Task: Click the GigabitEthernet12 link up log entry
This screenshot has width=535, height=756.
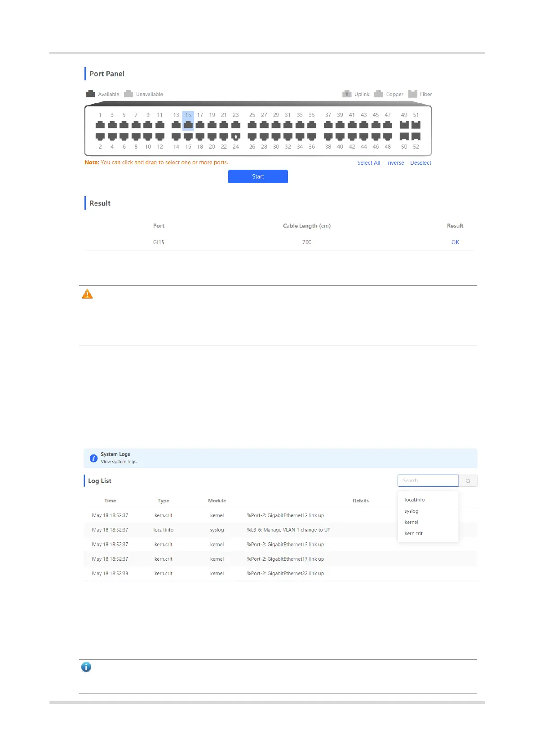Action: point(285,515)
